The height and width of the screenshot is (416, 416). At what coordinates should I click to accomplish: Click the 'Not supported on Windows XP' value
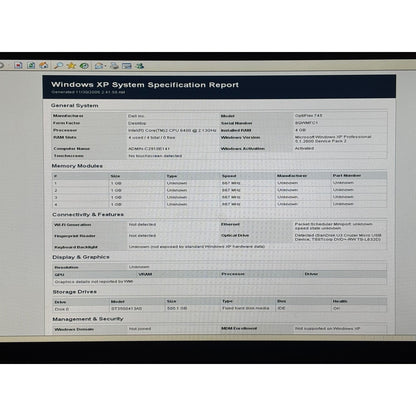[328, 328]
